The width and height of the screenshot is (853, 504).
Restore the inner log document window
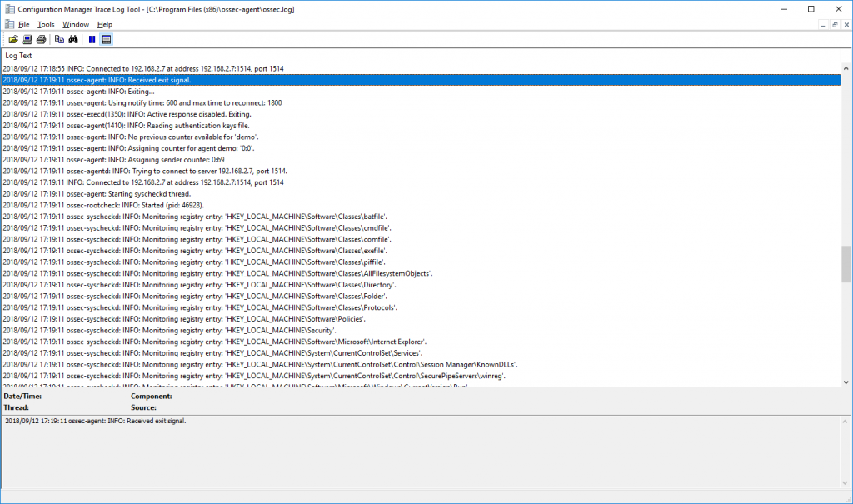[834, 24]
